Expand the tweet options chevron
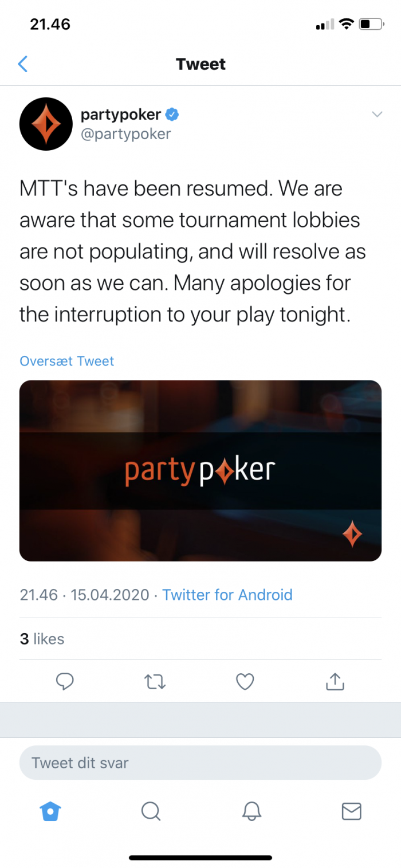The height and width of the screenshot is (868, 401). [377, 115]
